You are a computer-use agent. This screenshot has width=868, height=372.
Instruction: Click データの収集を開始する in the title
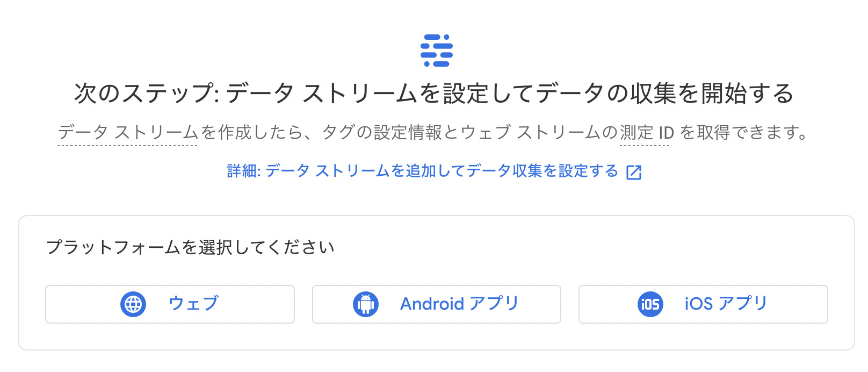point(665,94)
